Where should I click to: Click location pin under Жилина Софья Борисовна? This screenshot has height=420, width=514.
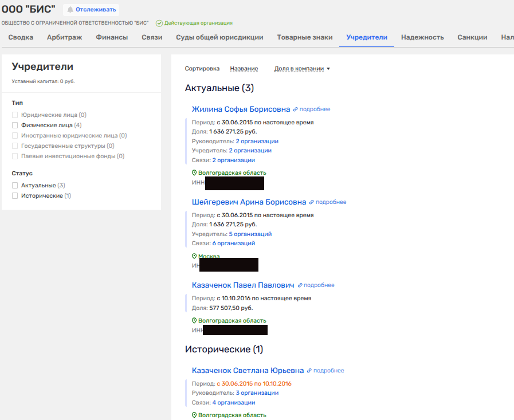tap(194, 172)
